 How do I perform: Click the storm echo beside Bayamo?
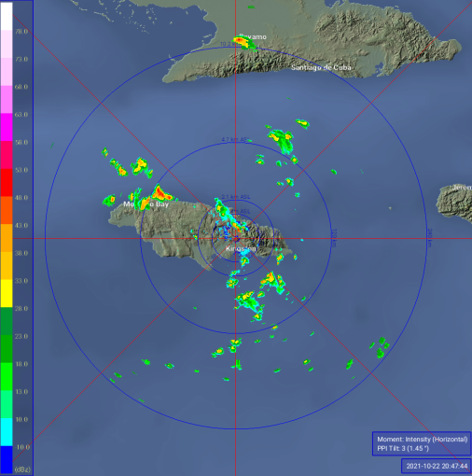pyautogui.click(x=243, y=43)
